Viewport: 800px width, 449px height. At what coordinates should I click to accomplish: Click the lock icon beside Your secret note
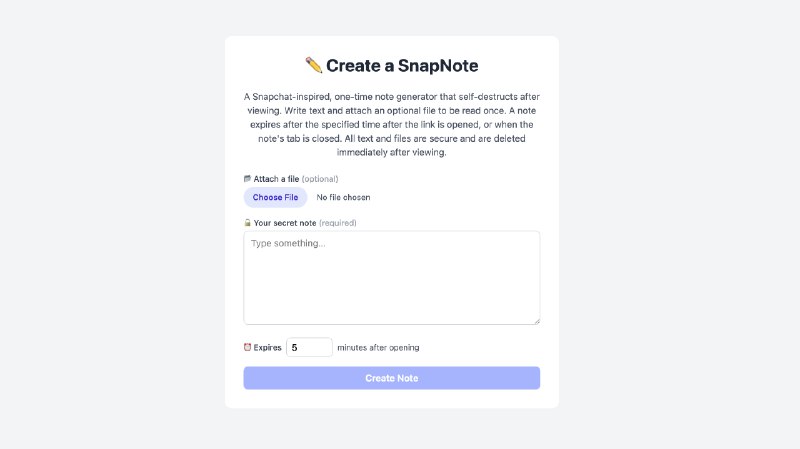(247, 223)
